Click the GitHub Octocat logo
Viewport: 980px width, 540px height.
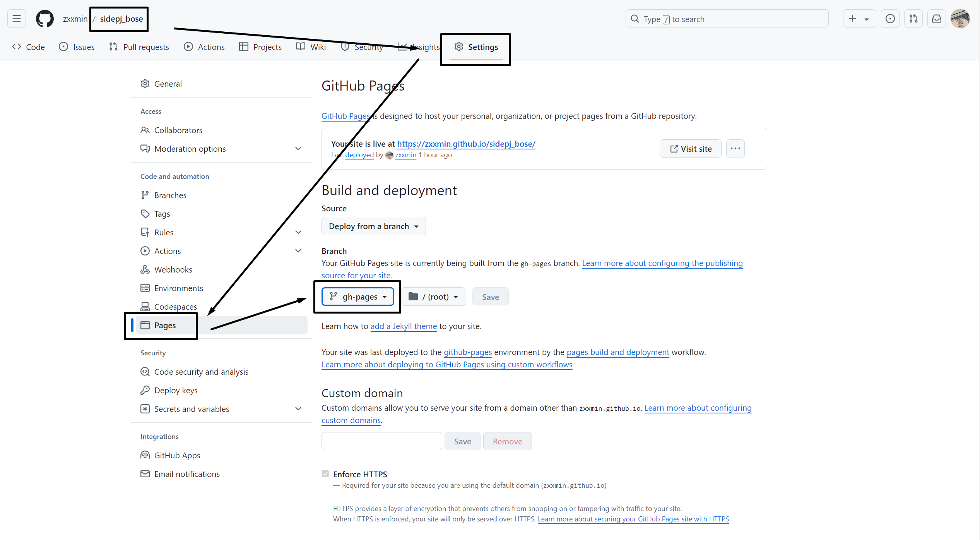pyautogui.click(x=45, y=19)
